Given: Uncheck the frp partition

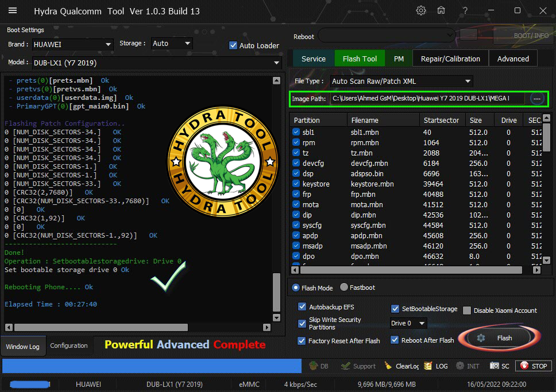Looking at the screenshot, I should (296, 194).
